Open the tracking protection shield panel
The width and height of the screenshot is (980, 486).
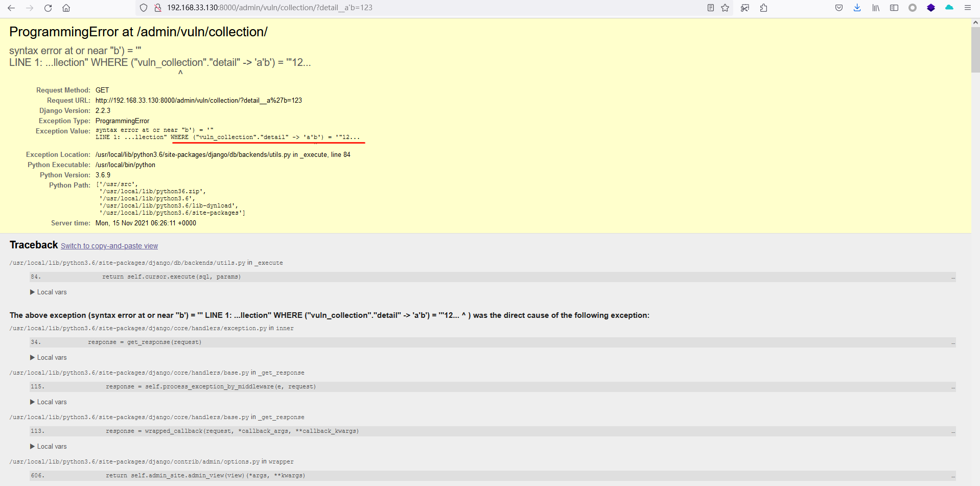tap(144, 8)
